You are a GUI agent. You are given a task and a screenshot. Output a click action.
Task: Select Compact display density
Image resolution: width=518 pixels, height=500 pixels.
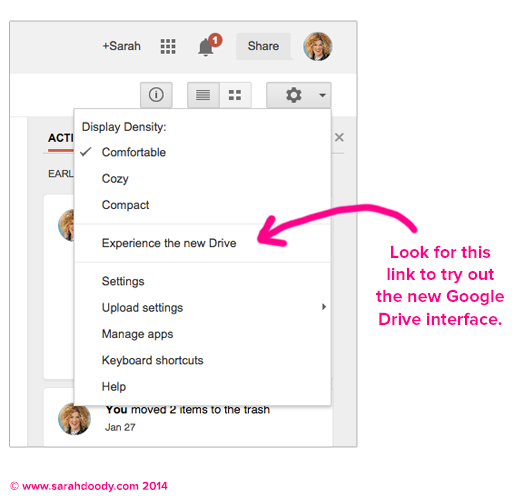[x=203, y=205]
